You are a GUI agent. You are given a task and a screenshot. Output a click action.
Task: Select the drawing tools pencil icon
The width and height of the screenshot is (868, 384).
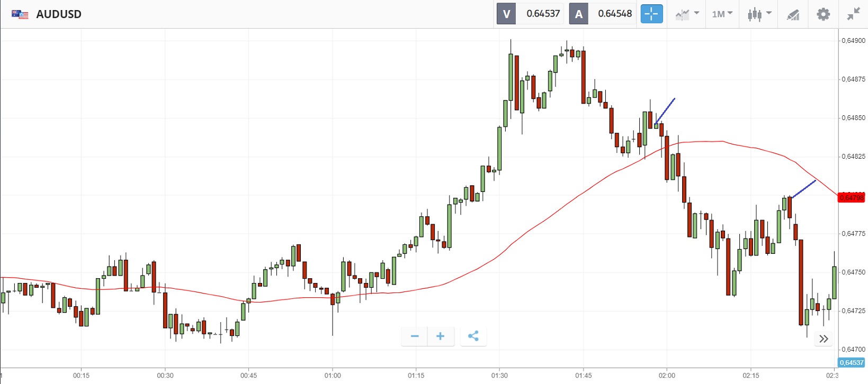click(793, 14)
